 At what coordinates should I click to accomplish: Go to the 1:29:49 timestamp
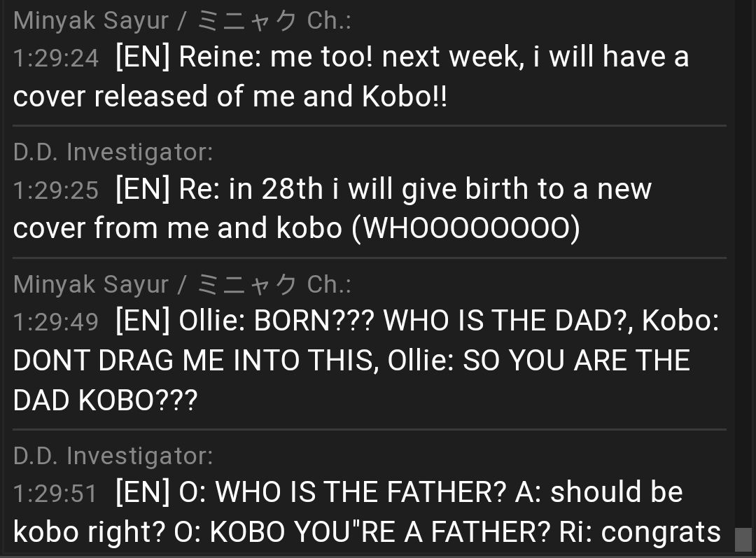(56, 321)
